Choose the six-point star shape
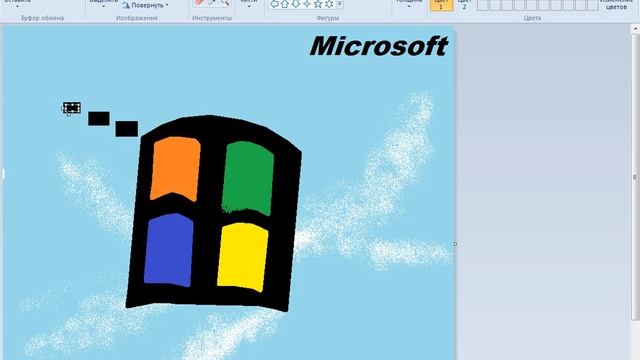640x360 pixels. pyautogui.click(x=329, y=4)
